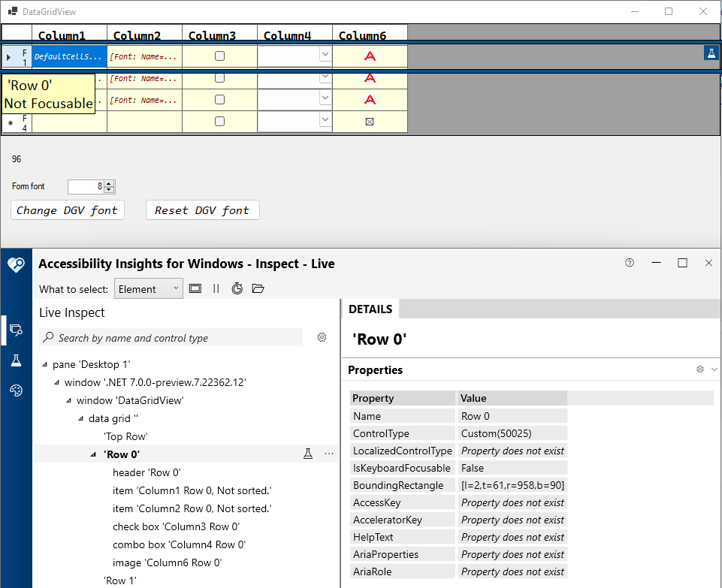Click the 'Reset DGV font' button
The image size is (722, 588).
[x=203, y=210]
